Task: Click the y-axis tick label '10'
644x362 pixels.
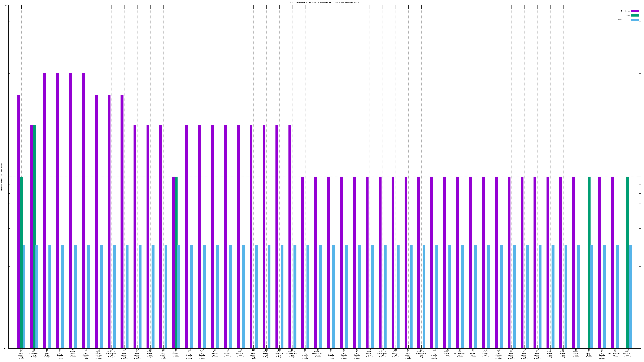Action: coord(6,5)
